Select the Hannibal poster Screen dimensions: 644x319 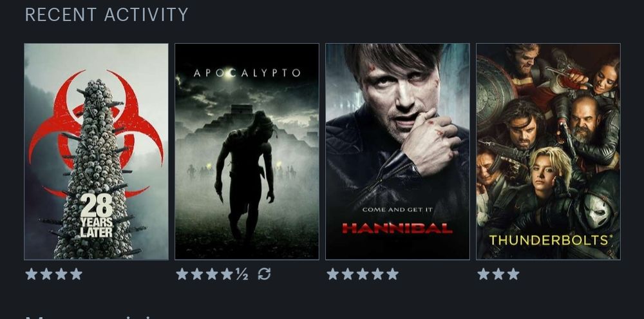(x=397, y=151)
